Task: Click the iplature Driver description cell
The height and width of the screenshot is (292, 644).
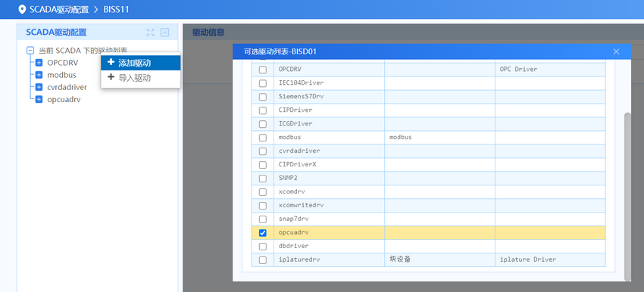Action: (550, 259)
